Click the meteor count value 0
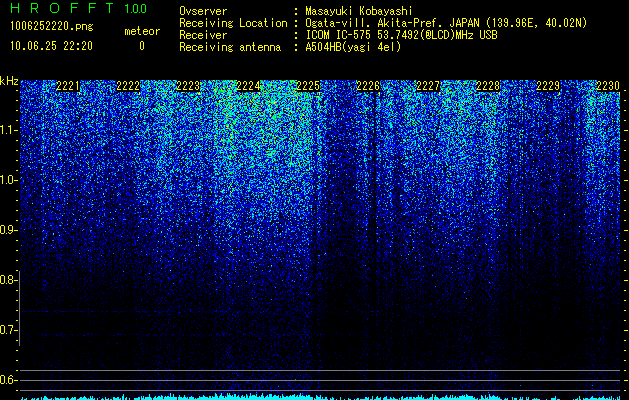 pos(142,46)
